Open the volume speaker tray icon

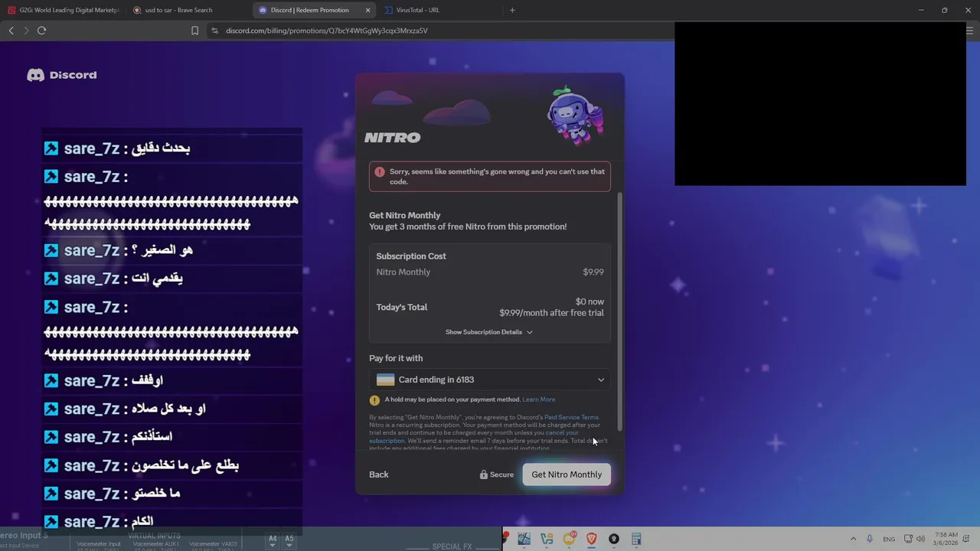click(x=920, y=539)
